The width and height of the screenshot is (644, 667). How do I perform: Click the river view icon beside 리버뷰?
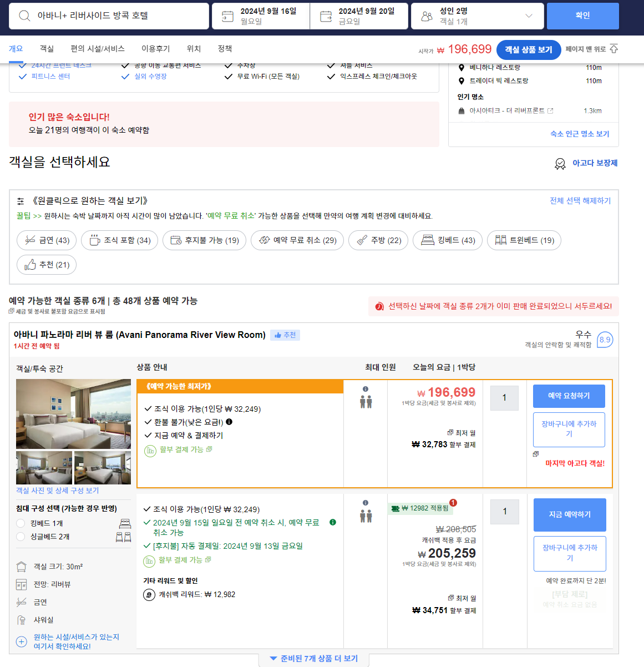22,584
